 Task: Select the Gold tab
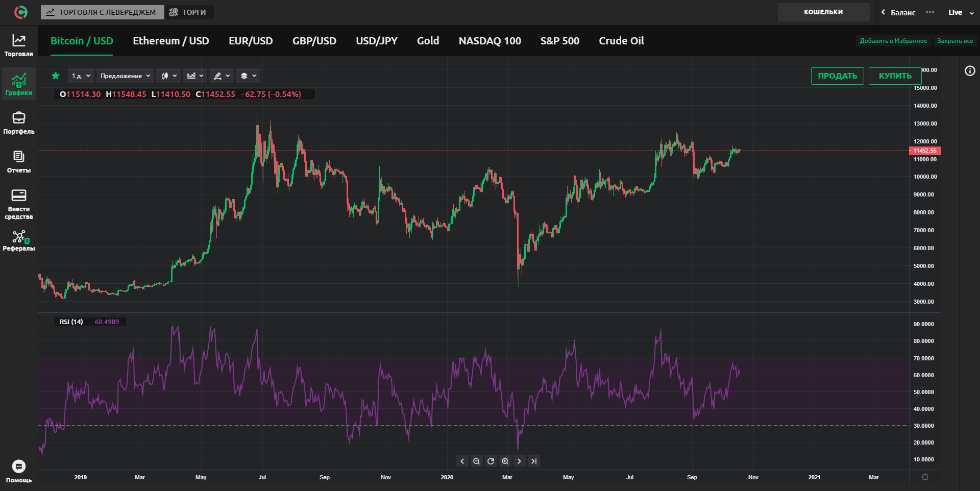(x=428, y=41)
